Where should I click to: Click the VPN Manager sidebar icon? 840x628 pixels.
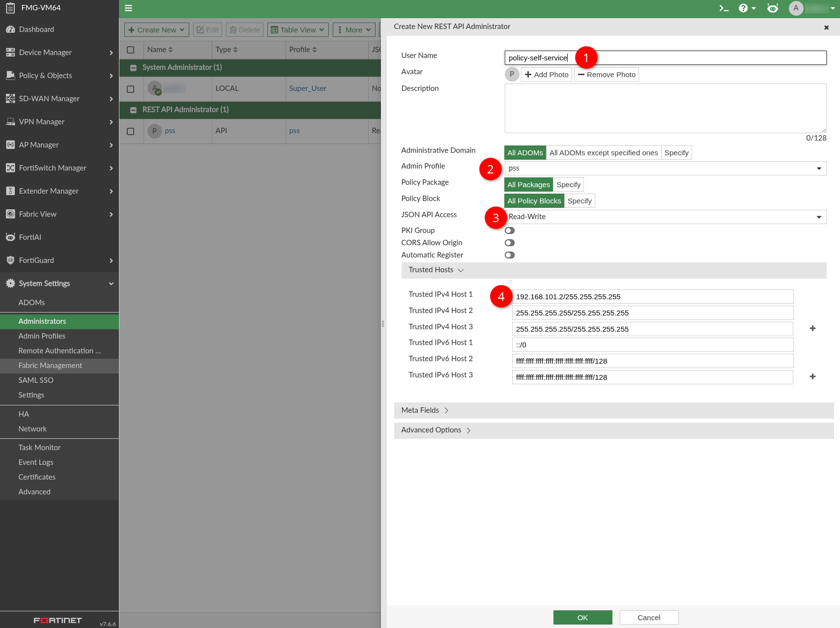coord(10,122)
